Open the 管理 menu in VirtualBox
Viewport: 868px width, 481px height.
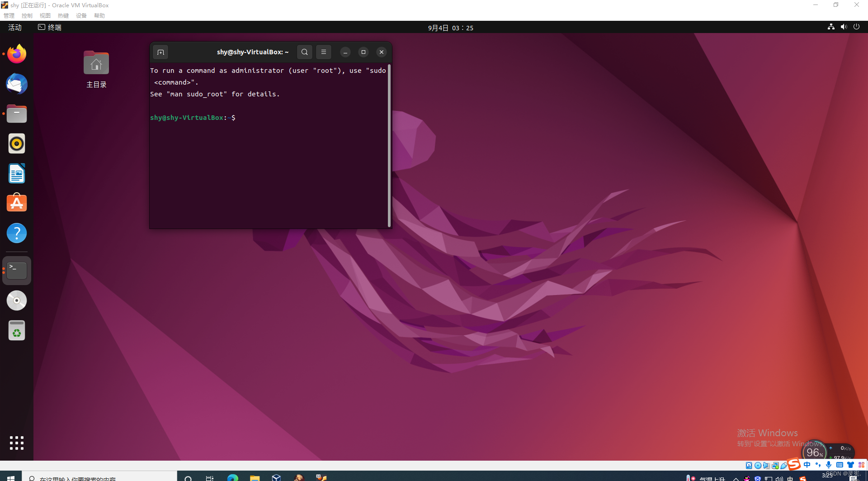pyautogui.click(x=9, y=16)
